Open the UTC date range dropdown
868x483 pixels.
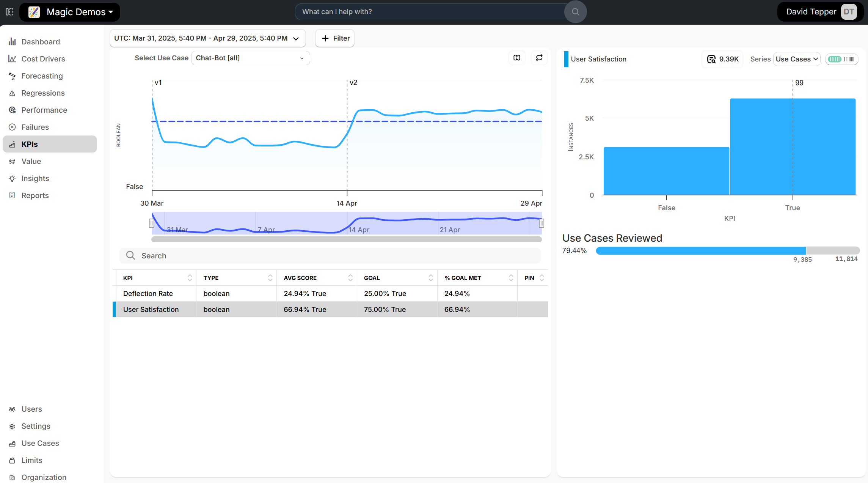[x=207, y=38]
